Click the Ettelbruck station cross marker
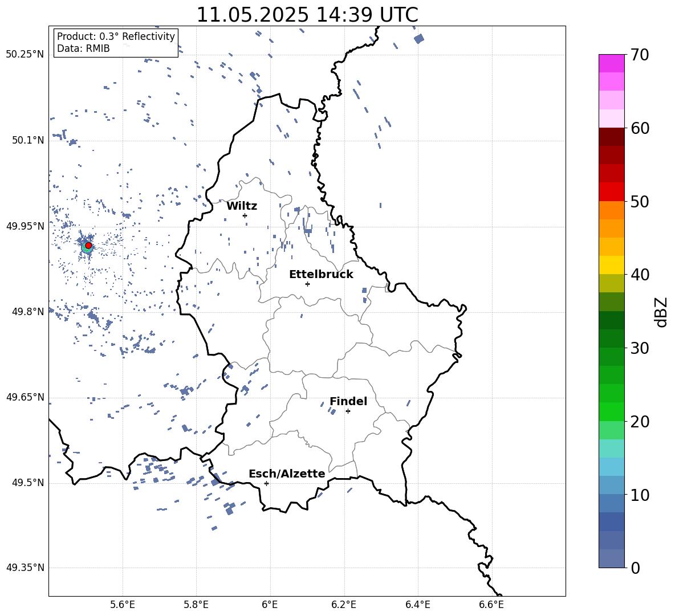The height and width of the screenshot is (616, 675). pos(307,284)
